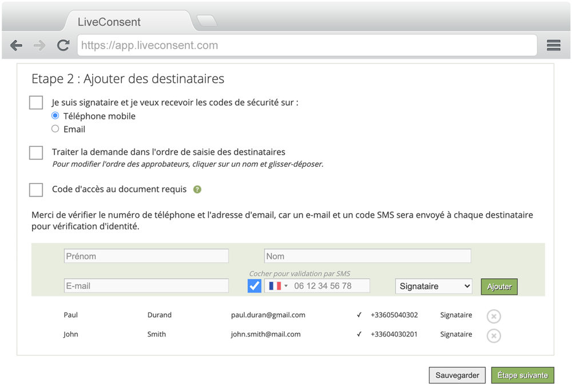Image resolution: width=572 pixels, height=392 pixels.
Task: Click the Ajouter button
Action: [x=499, y=286]
